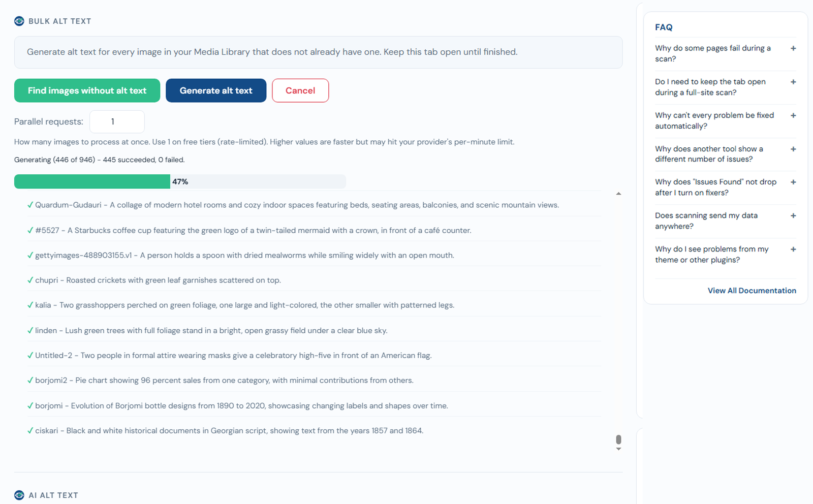
Task: Click the AI Alt Text eye icon
Action: pos(19,495)
